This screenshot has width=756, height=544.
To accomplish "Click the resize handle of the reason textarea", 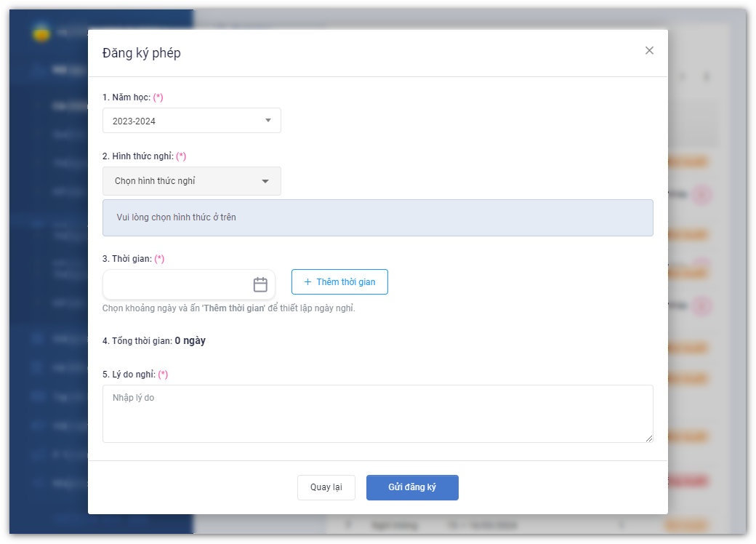I will (x=649, y=439).
